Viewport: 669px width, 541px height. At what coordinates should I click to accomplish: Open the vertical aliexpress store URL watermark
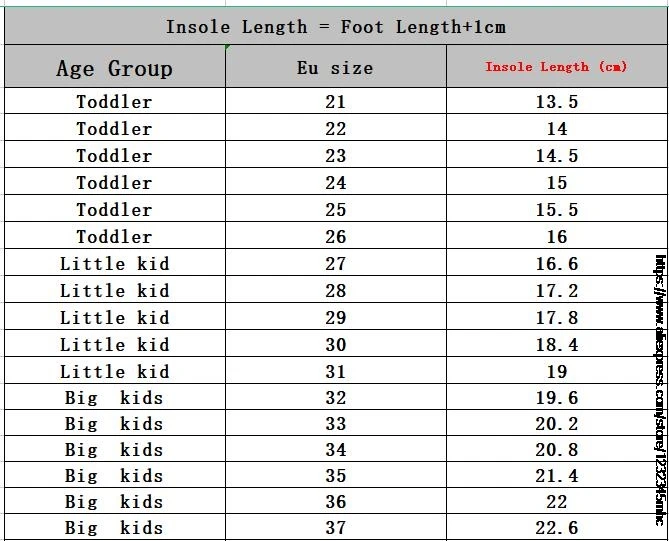pos(660,390)
